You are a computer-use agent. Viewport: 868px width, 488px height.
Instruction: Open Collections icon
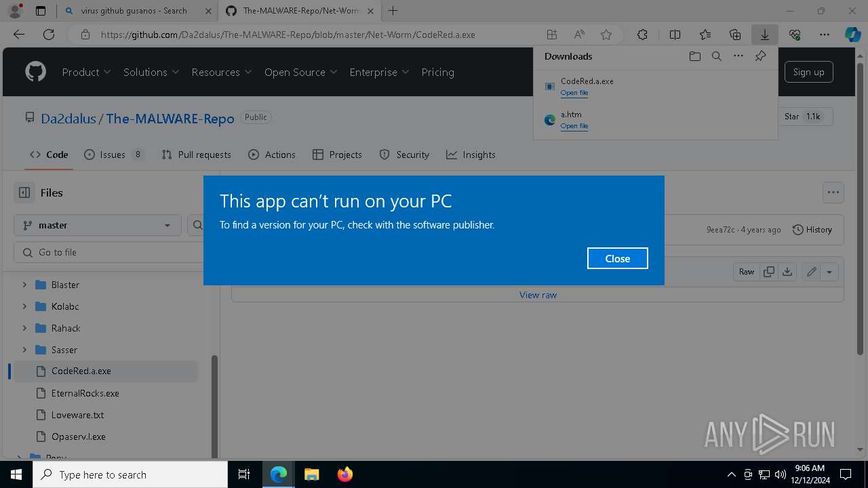[x=735, y=35]
